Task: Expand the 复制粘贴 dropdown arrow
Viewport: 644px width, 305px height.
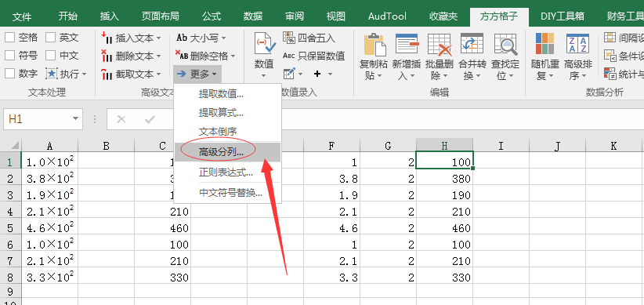Action: click(x=379, y=75)
